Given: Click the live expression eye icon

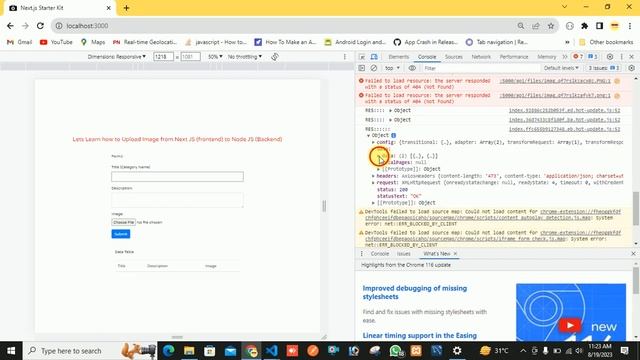Looking at the screenshot, I should 412,68.
